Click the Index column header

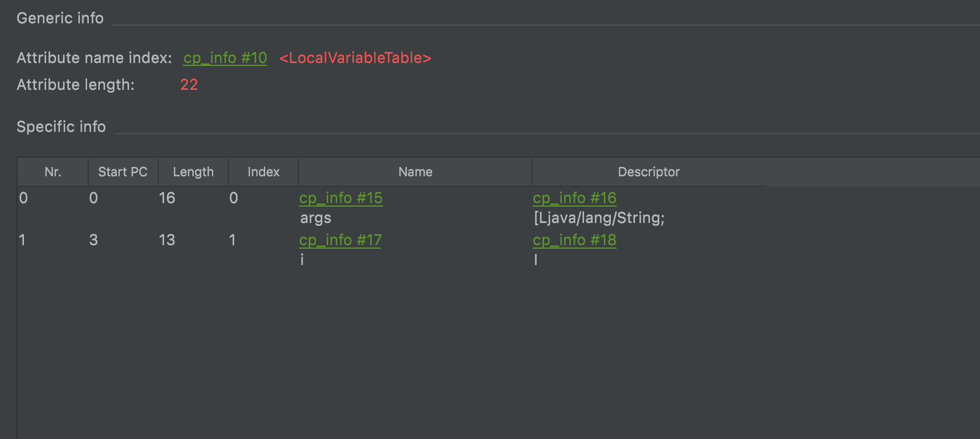[x=263, y=172]
